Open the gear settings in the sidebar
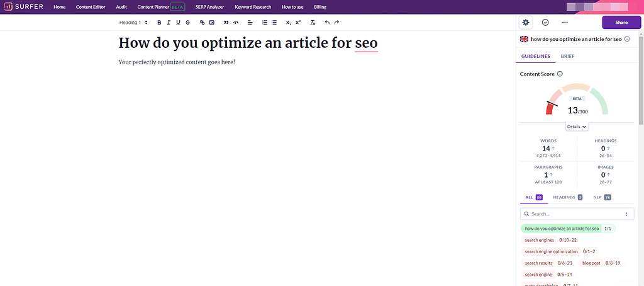The width and height of the screenshot is (644, 286). 526,22
